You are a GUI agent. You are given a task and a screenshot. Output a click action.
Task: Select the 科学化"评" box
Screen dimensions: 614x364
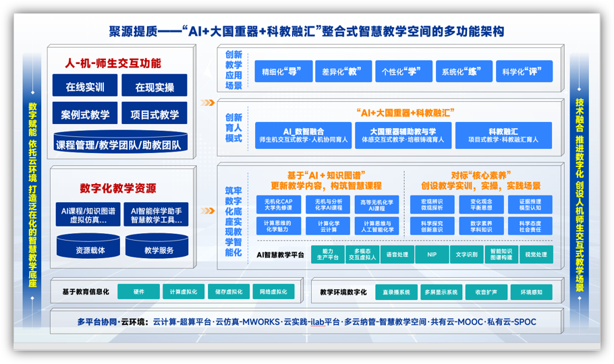(x=524, y=71)
